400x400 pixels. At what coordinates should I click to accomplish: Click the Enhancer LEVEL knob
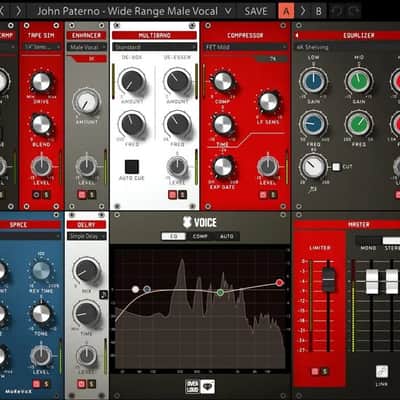tap(86, 166)
